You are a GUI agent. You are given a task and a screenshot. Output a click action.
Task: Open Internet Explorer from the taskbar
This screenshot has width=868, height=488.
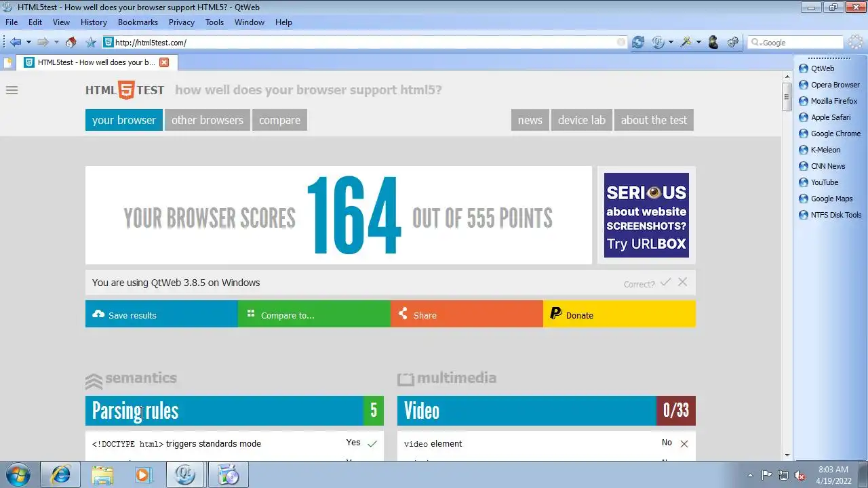point(60,474)
